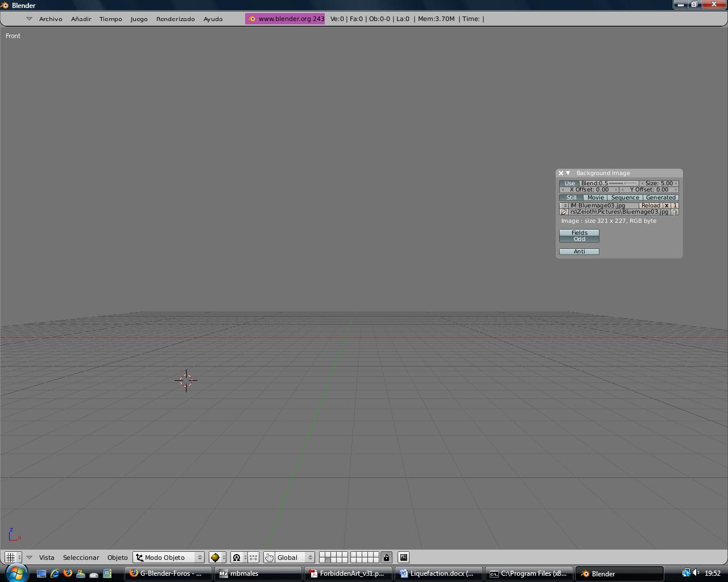Viewport: 728px width, 582px height.
Task: Click the IM:Bluemage03.jpg image name field
Action: [604, 206]
